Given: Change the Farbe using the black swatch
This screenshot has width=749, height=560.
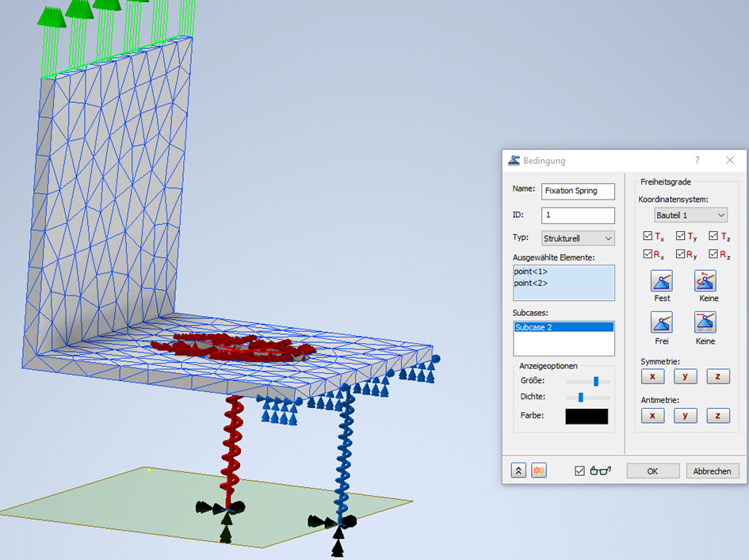Looking at the screenshot, I should click(x=587, y=415).
